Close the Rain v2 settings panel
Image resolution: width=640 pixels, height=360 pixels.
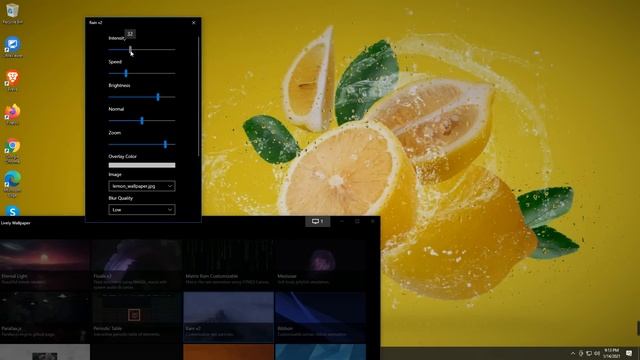(193, 23)
